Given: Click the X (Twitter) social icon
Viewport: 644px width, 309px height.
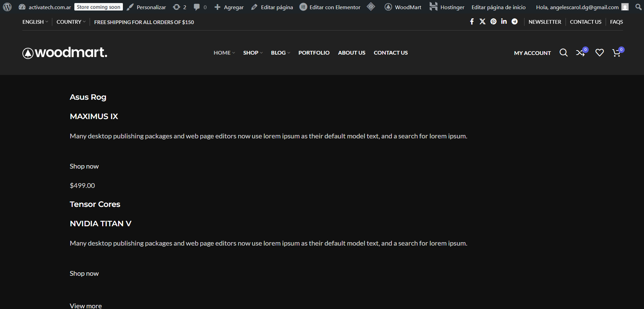Looking at the screenshot, I should 482,22.
